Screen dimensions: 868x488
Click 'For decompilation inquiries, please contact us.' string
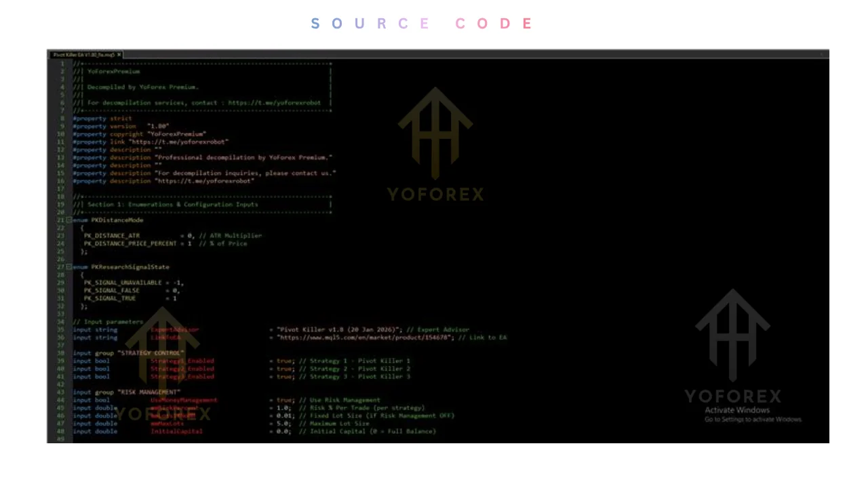[245, 173]
